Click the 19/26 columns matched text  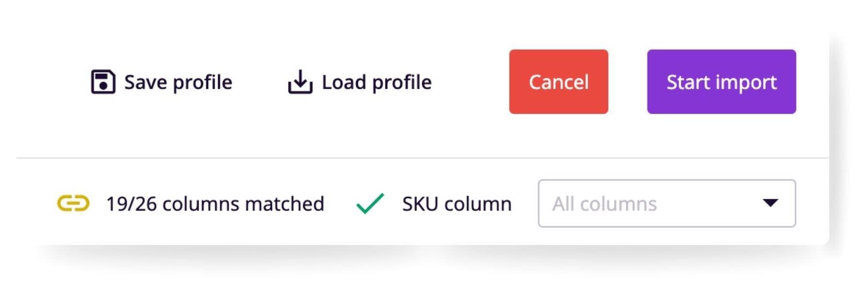[215, 204]
